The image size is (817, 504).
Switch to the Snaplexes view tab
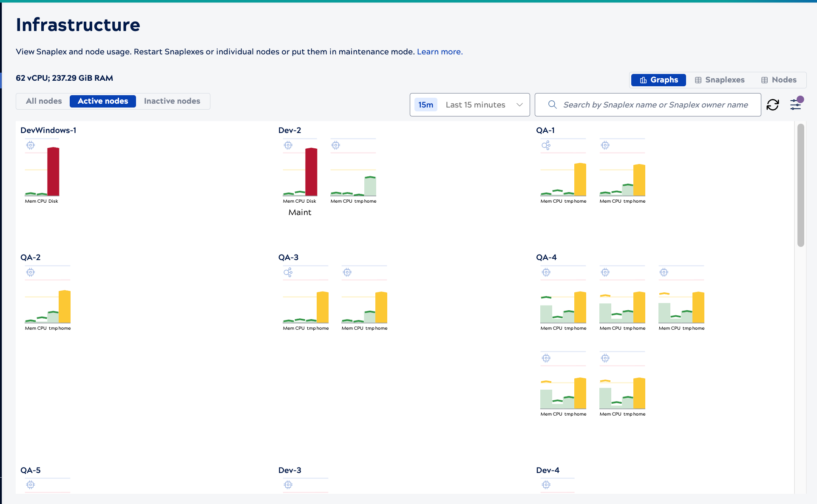tap(720, 80)
